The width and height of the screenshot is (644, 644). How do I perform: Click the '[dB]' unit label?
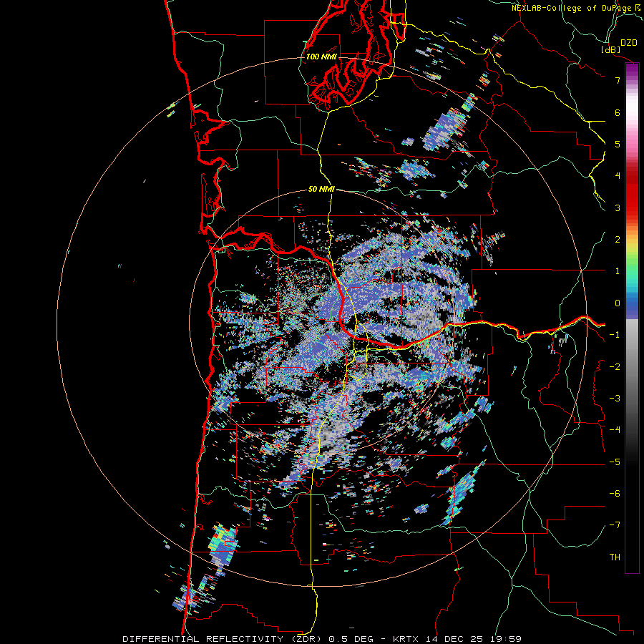[611, 49]
